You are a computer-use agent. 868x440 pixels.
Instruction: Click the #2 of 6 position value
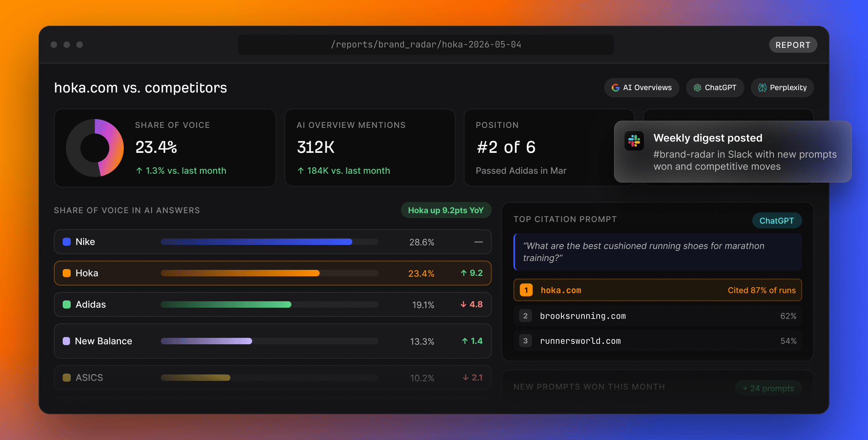[x=506, y=147]
